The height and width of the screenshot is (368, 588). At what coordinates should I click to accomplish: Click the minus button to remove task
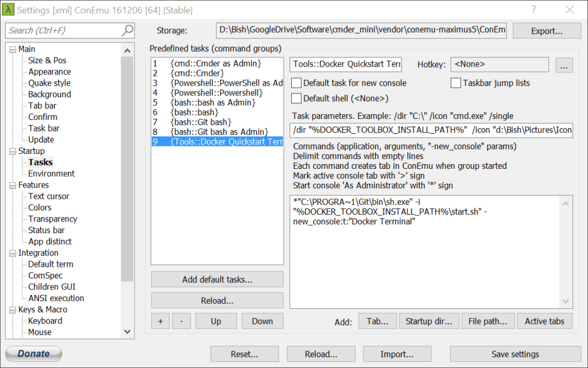point(181,321)
